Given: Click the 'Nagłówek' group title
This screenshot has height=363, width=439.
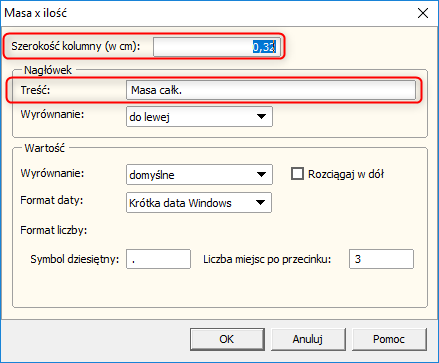Looking at the screenshot, I should pyautogui.click(x=48, y=70).
